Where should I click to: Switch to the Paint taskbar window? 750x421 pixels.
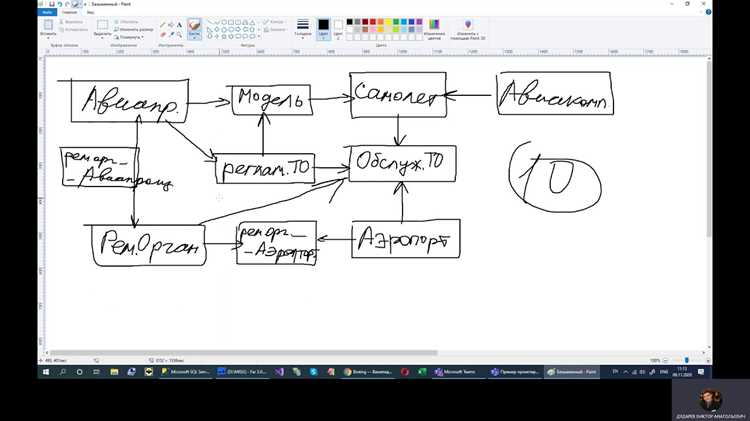(x=572, y=372)
